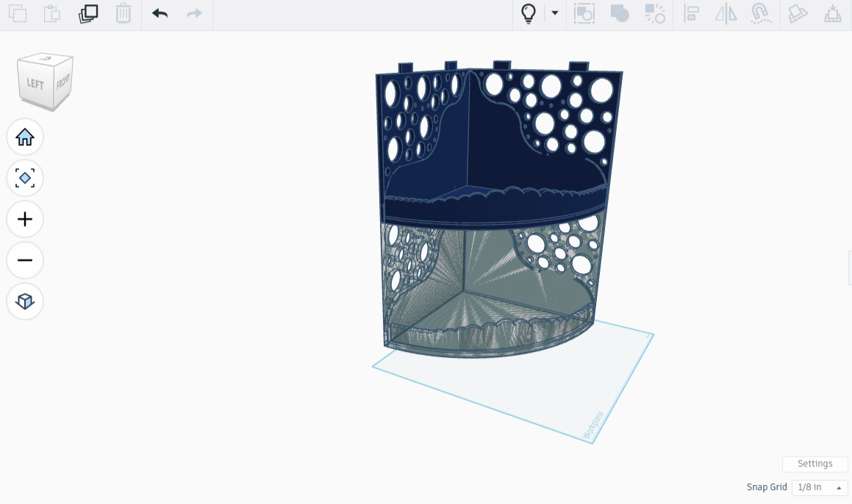This screenshot has height=504, width=852.
Task: Zoom in with the plus button
Action: tap(25, 219)
